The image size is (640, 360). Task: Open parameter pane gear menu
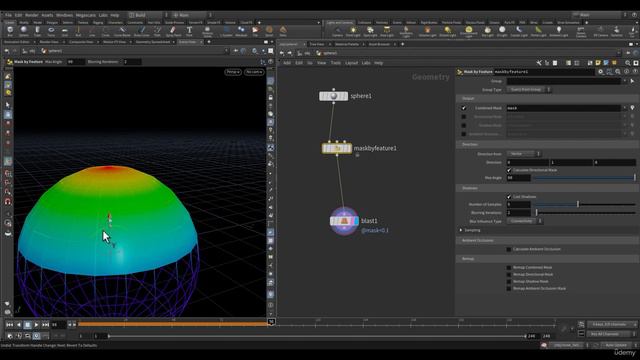pos(600,72)
